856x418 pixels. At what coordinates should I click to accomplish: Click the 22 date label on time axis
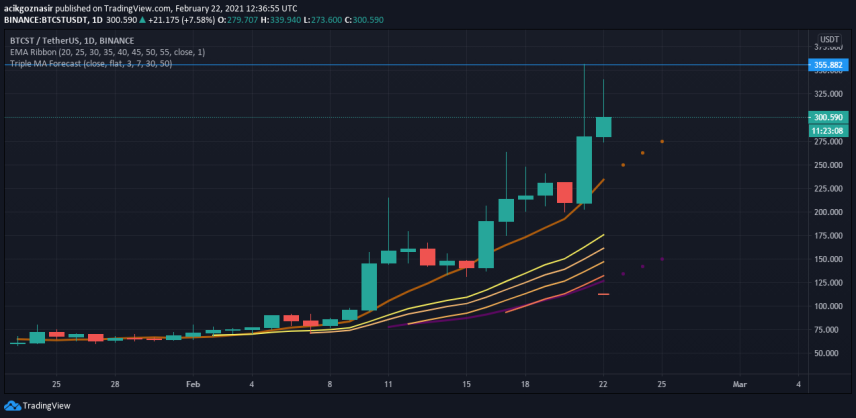click(x=603, y=384)
